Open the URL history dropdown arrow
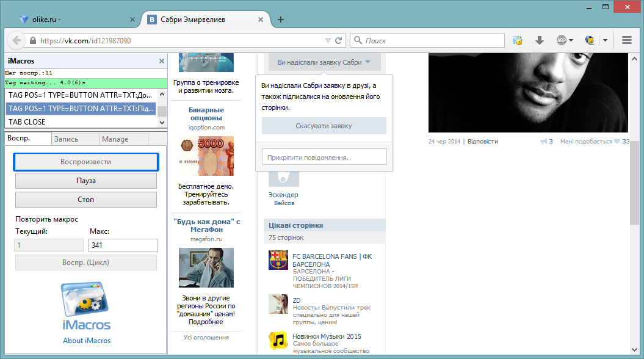This screenshot has width=644, height=359. (328, 40)
